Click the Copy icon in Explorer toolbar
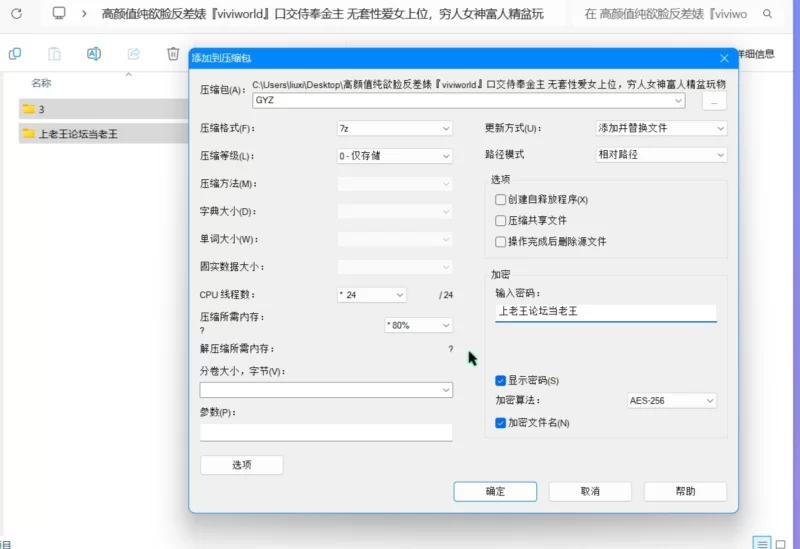This screenshot has height=549, width=800. [15, 53]
